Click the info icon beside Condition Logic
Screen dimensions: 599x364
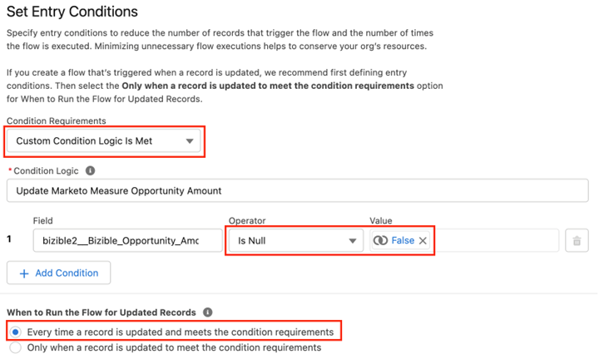[90, 172]
